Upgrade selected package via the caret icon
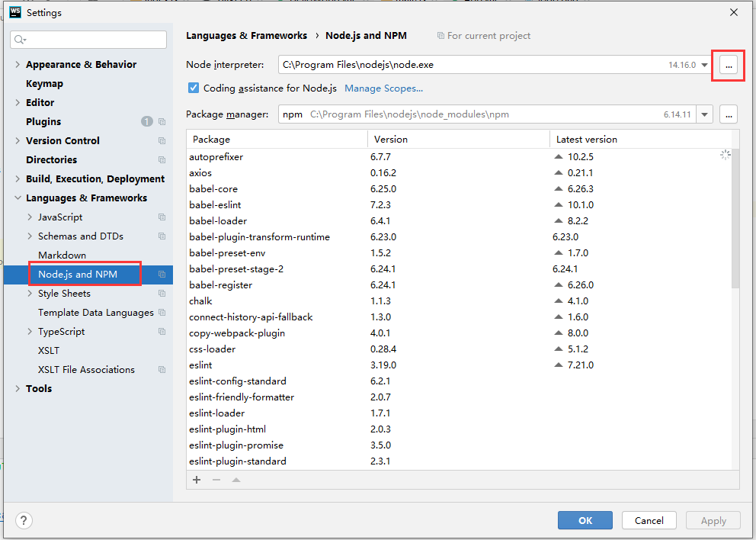This screenshot has height=540, width=756. (x=235, y=480)
